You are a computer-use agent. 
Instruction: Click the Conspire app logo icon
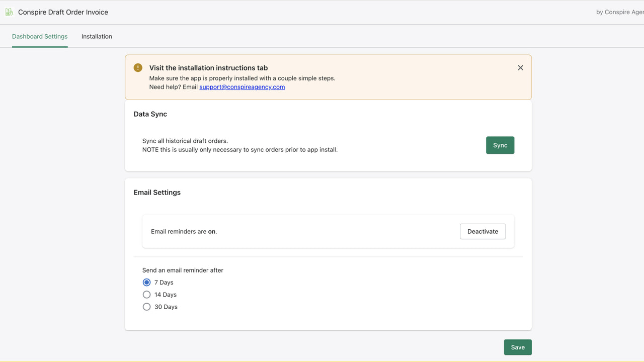[x=9, y=12]
